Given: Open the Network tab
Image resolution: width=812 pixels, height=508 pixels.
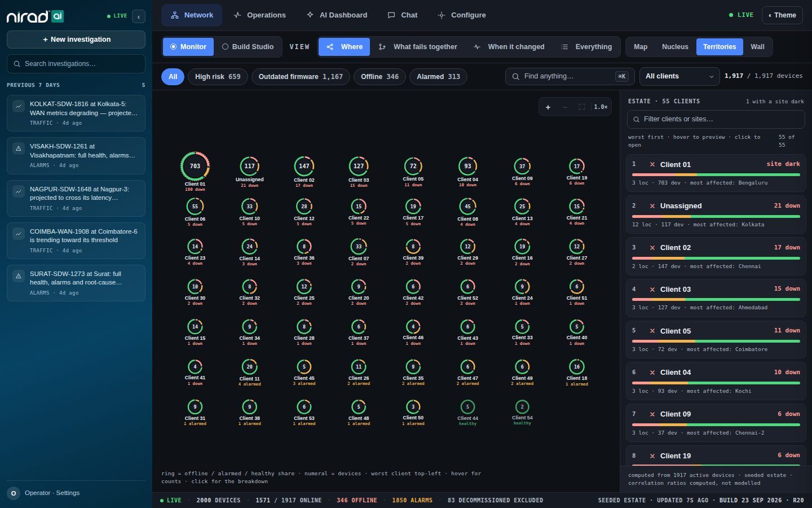Looking at the screenshot, I should click(x=192, y=15).
